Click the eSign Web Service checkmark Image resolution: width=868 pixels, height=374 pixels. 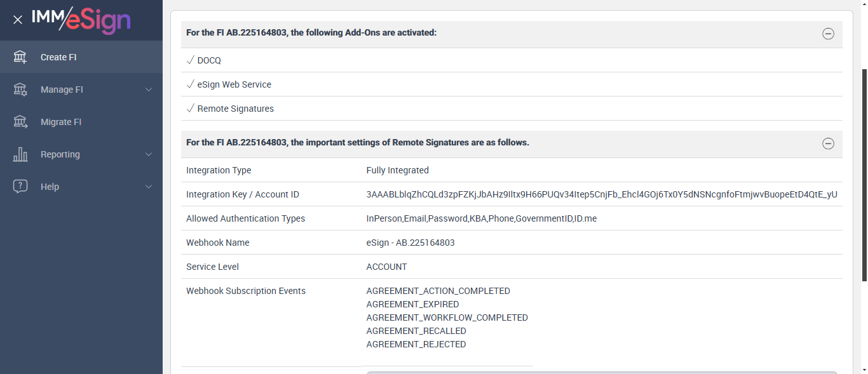[x=190, y=84]
